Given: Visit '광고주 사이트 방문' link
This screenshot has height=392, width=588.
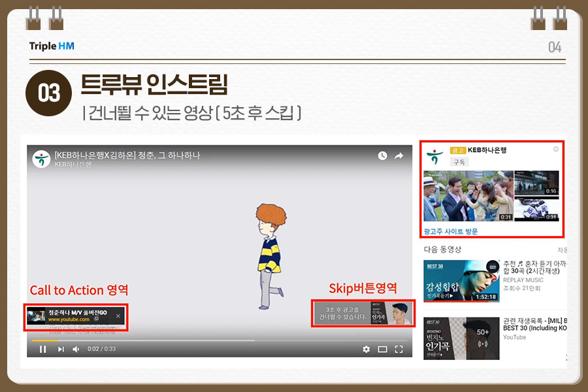Looking at the screenshot, I should coord(451,231).
